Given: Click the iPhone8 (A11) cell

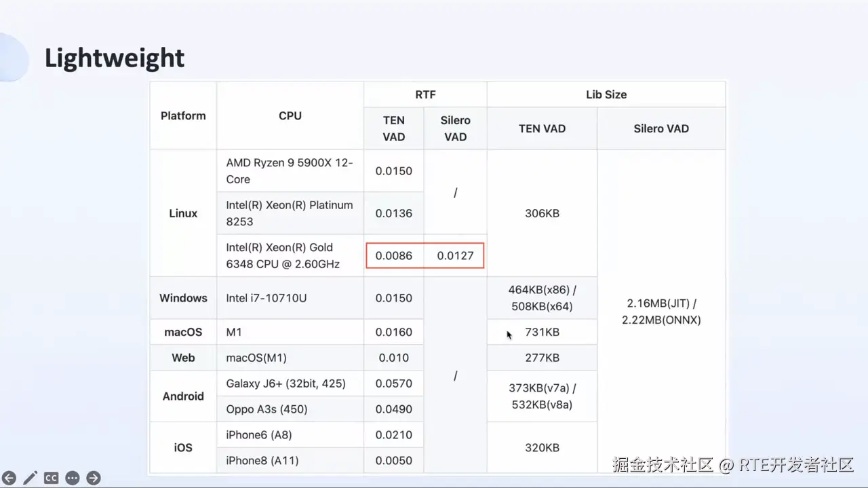Looking at the screenshot, I should (262, 461).
